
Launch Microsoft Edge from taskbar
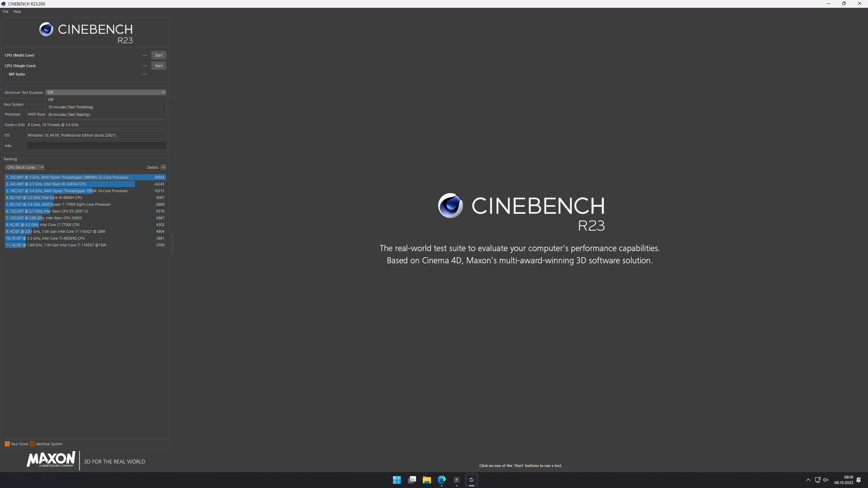tap(441, 480)
